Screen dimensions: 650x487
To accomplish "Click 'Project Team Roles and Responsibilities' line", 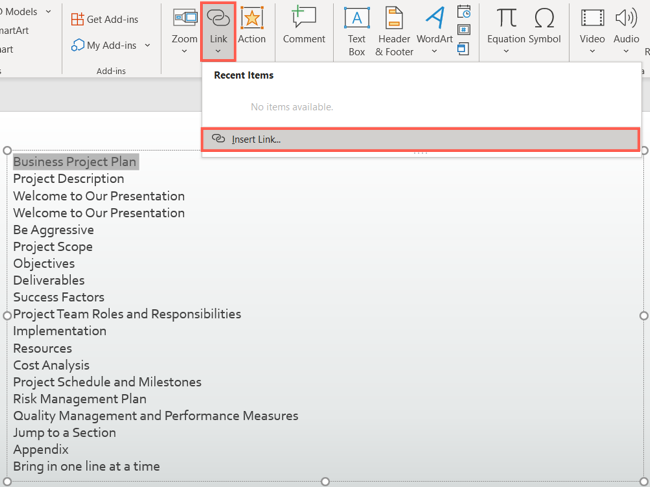I will [x=127, y=314].
